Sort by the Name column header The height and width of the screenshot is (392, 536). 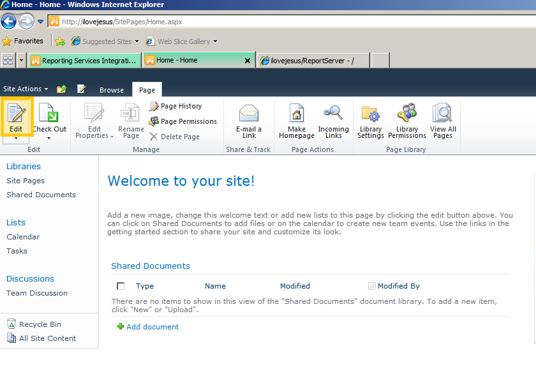(216, 286)
